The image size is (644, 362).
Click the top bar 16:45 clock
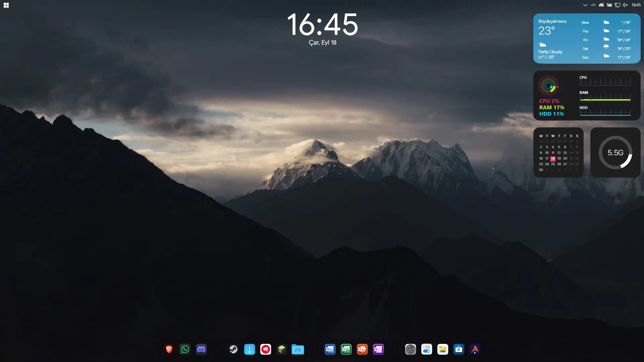click(636, 5)
